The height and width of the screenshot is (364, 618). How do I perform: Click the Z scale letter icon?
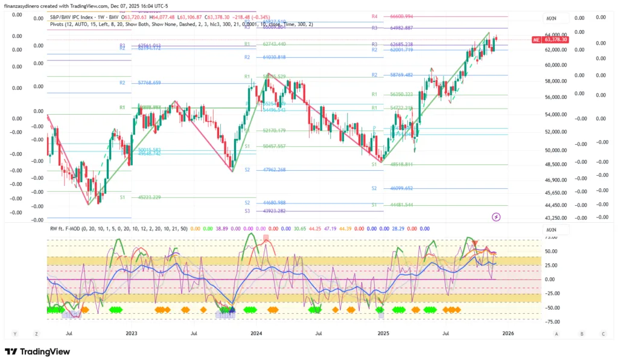pos(36,333)
